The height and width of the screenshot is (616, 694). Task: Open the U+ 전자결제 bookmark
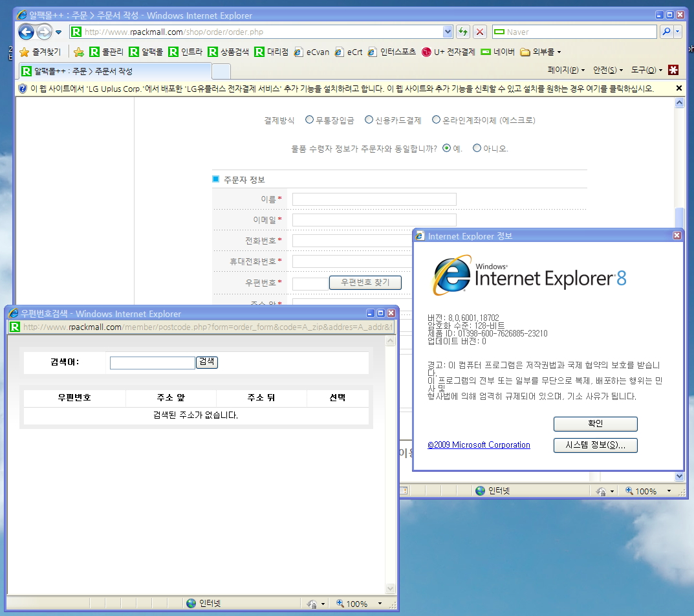point(448,52)
